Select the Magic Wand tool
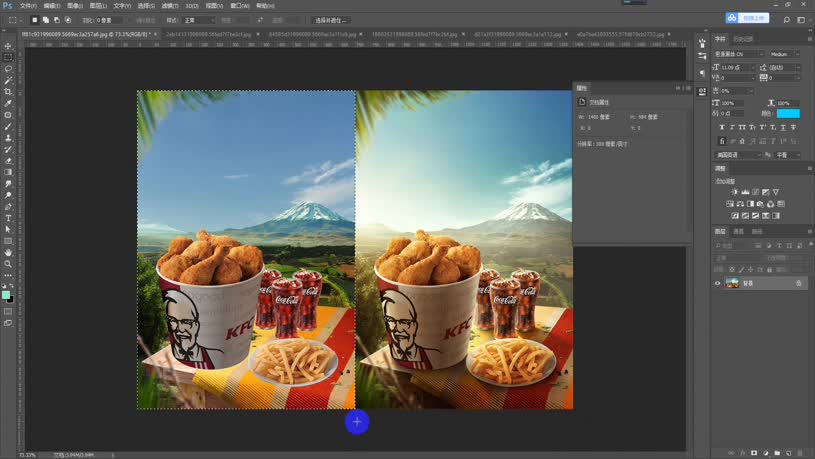This screenshot has width=815, height=459. pos(8,80)
